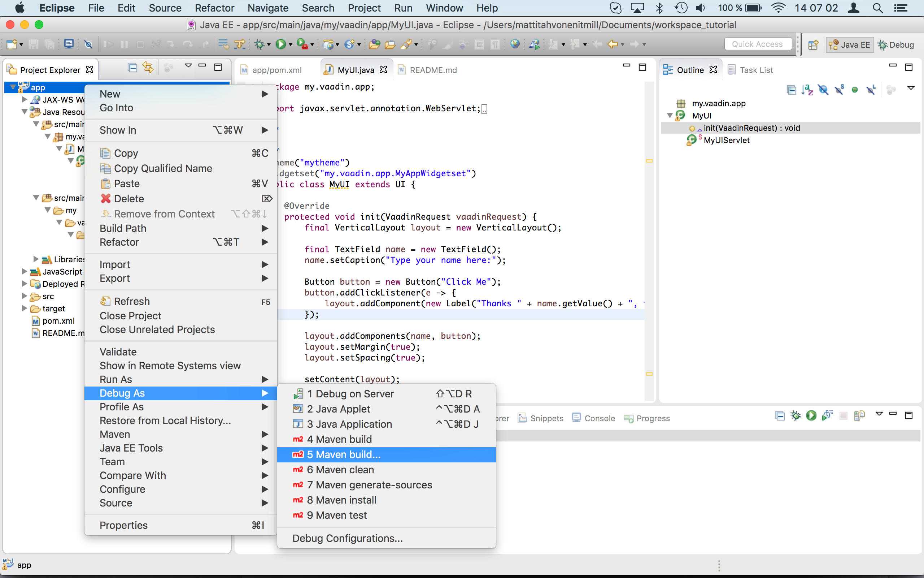Click the bottom panel's Publish to server icon

859,415
